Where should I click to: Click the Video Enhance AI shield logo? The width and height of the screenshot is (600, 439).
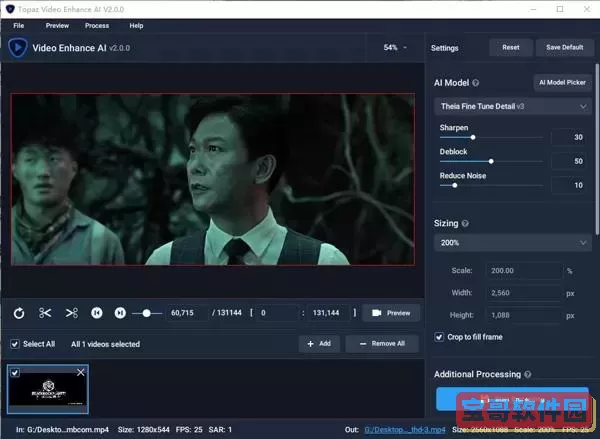(x=18, y=48)
